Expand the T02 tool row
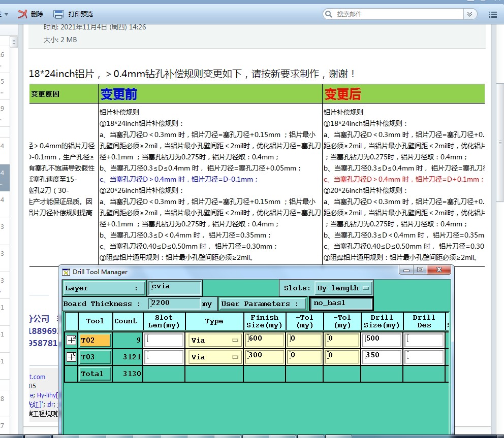The width and height of the screenshot is (504, 438). [x=71, y=340]
